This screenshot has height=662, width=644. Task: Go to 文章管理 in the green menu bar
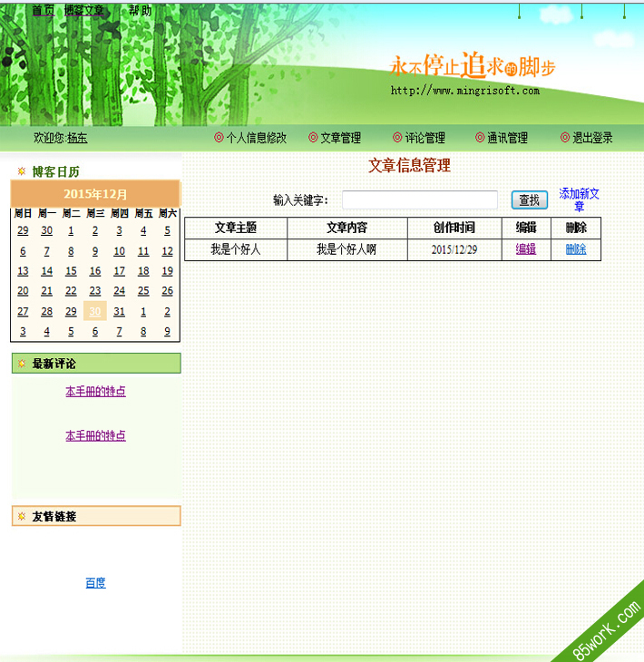(x=341, y=138)
